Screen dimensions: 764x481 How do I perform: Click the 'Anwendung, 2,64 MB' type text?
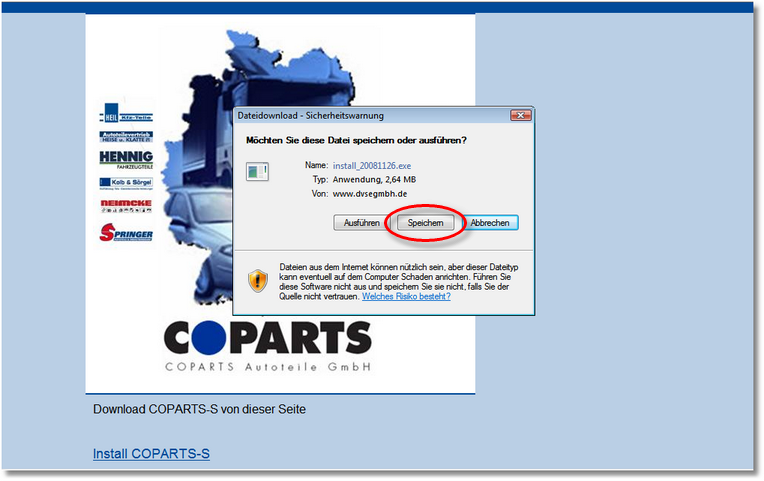pyautogui.click(x=374, y=179)
